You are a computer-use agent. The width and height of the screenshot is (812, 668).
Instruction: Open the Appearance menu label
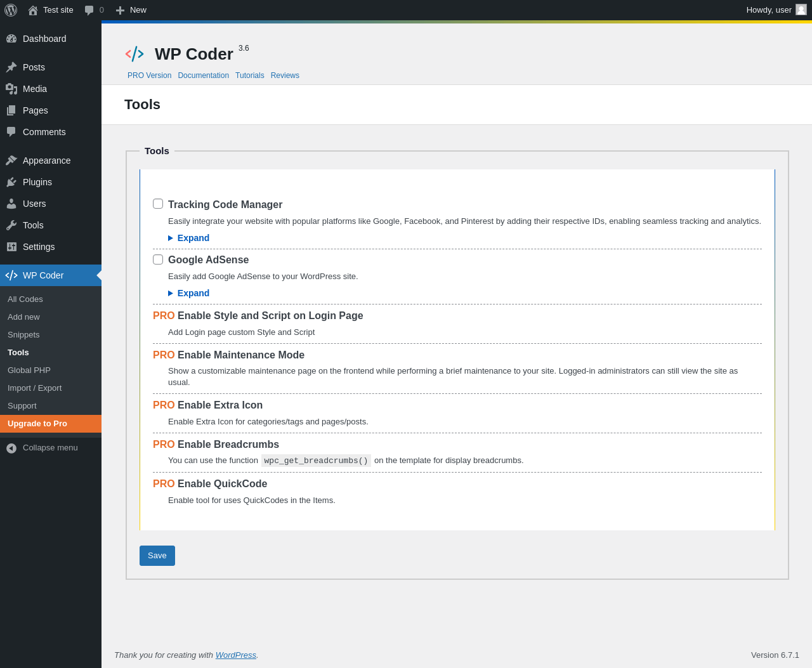tap(47, 160)
